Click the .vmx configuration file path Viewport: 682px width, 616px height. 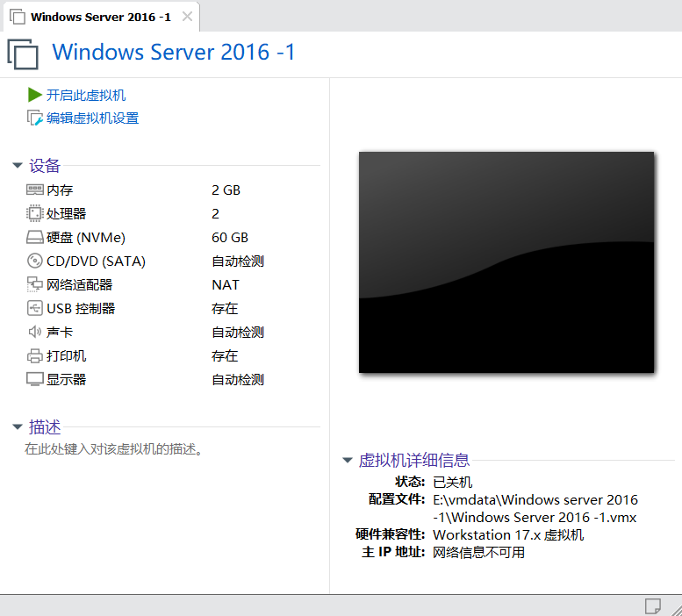coord(535,509)
